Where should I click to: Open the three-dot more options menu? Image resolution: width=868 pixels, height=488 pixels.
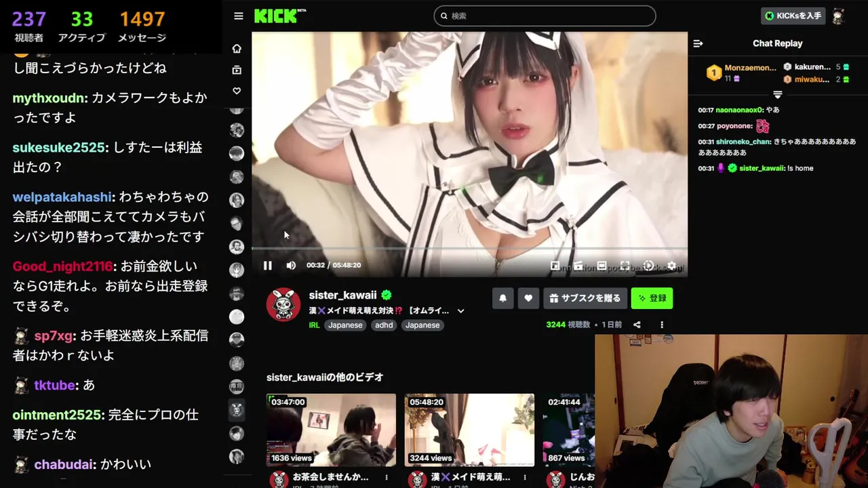(x=662, y=325)
